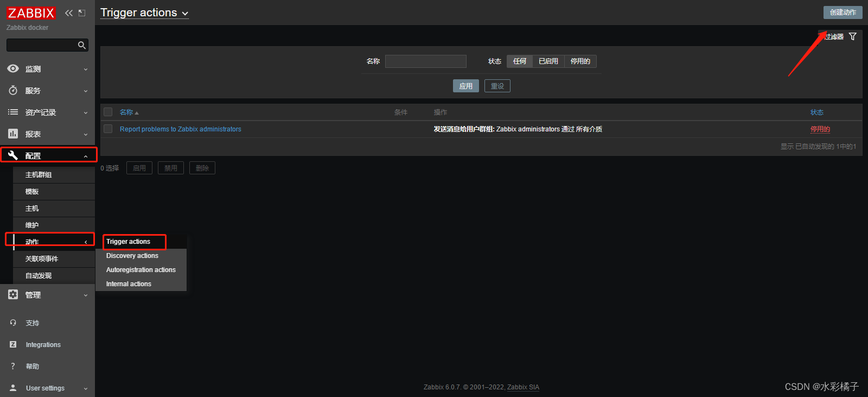
Task: Click the list icon for 资产记录
Action: [13, 112]
